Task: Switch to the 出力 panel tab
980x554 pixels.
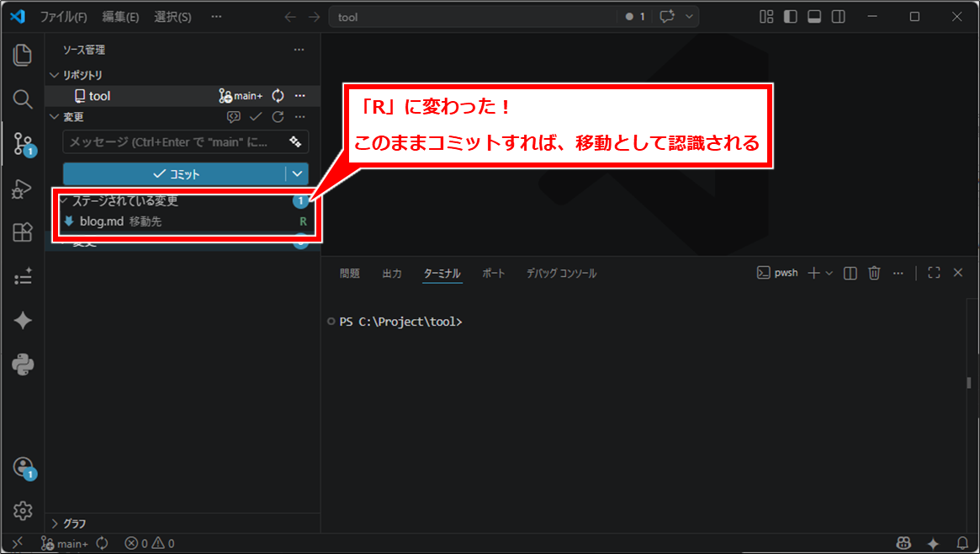Action: 392,274
